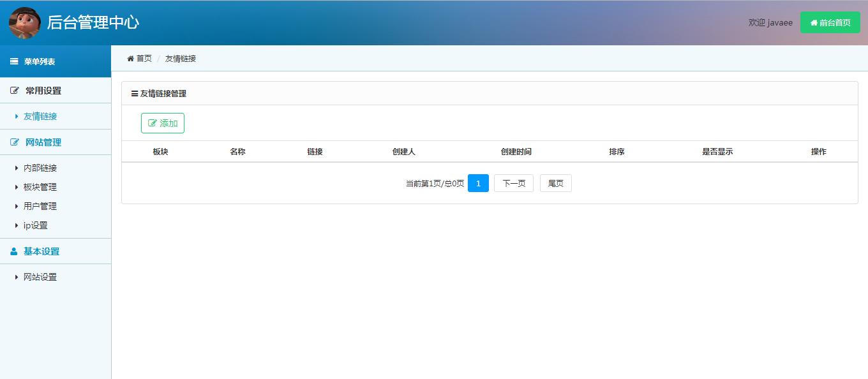868x379 pixels.
Task: Open the 前台首页 green button
Action: point(830,22)
